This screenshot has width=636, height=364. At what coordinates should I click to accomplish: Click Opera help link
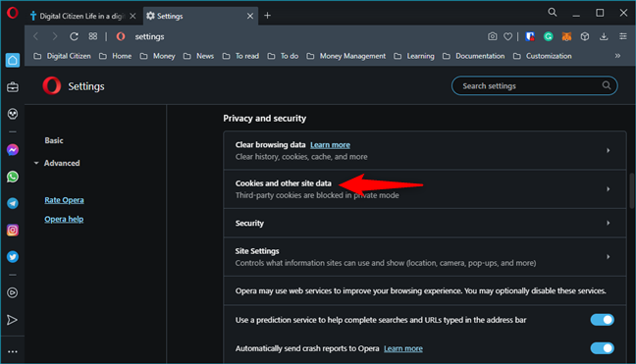point(64,219)
